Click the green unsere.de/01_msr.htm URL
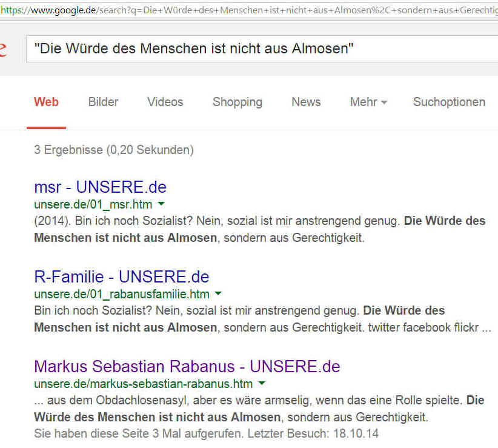This screenshot has height=448, width=498. [93, 204]
